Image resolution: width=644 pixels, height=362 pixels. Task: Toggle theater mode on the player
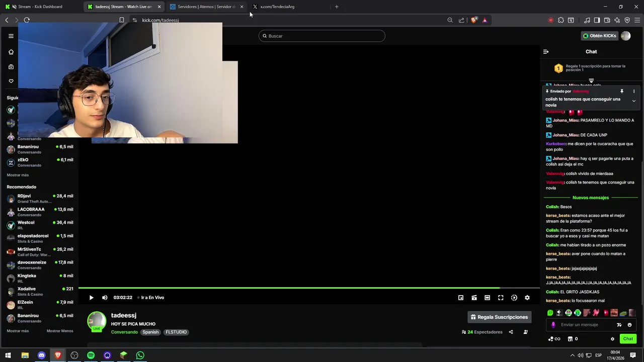(x=487, y=298)
